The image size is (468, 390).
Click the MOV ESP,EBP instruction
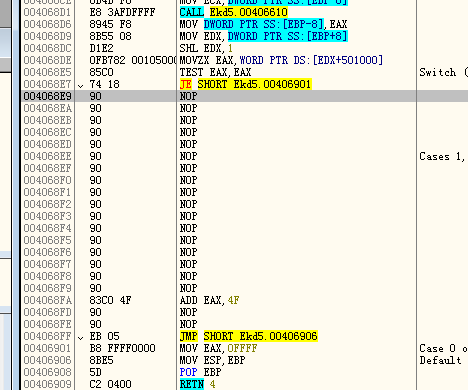tap(212, 360)
